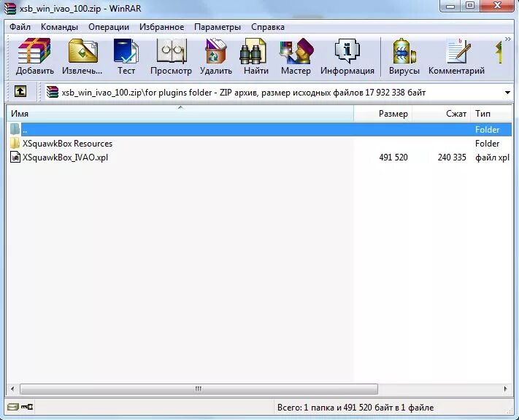Sort by the Имя column header
The width and height of the screenshot is (519, 420).
click(180, 114)
